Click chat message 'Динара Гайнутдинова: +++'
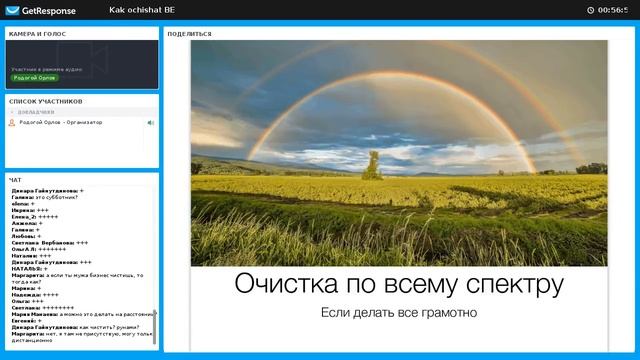Viewport: 640px width, 360px height. (51, 262)
